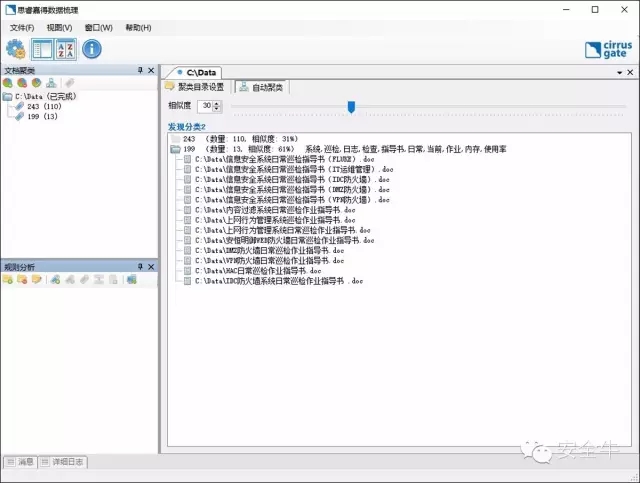Click document icon beside the (FLUME) file
This screenshot has height=483, width=640.
187,159
